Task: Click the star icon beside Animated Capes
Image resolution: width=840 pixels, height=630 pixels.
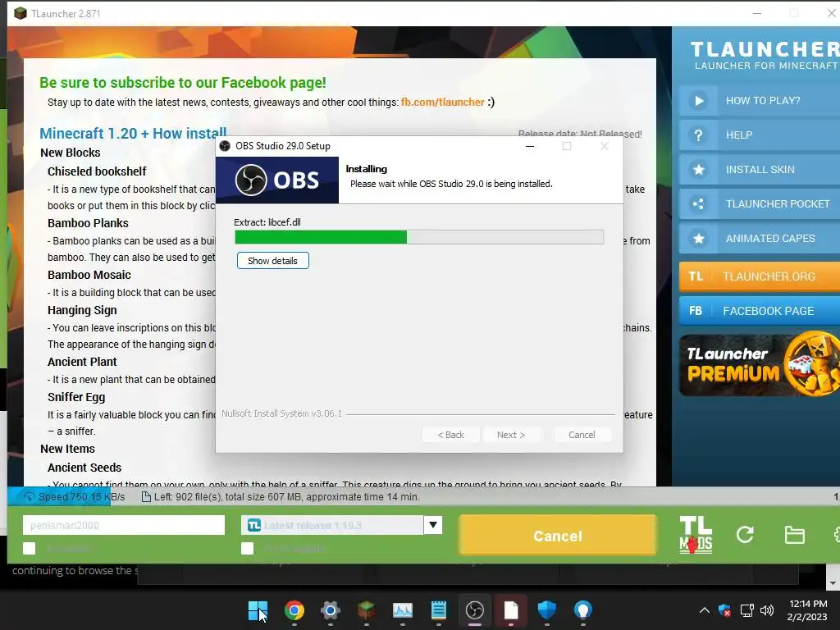Action: pyautogui.click(x=699, y=239)
